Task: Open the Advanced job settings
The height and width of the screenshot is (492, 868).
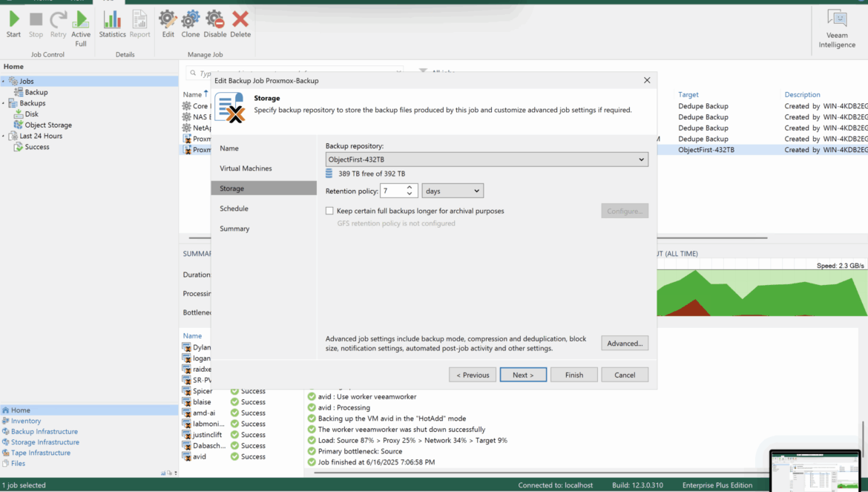Action: tap(625, 343)
